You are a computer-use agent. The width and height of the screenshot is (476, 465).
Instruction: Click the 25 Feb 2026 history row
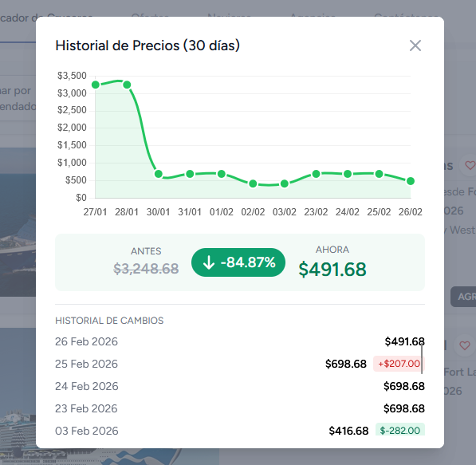point(240,364)
